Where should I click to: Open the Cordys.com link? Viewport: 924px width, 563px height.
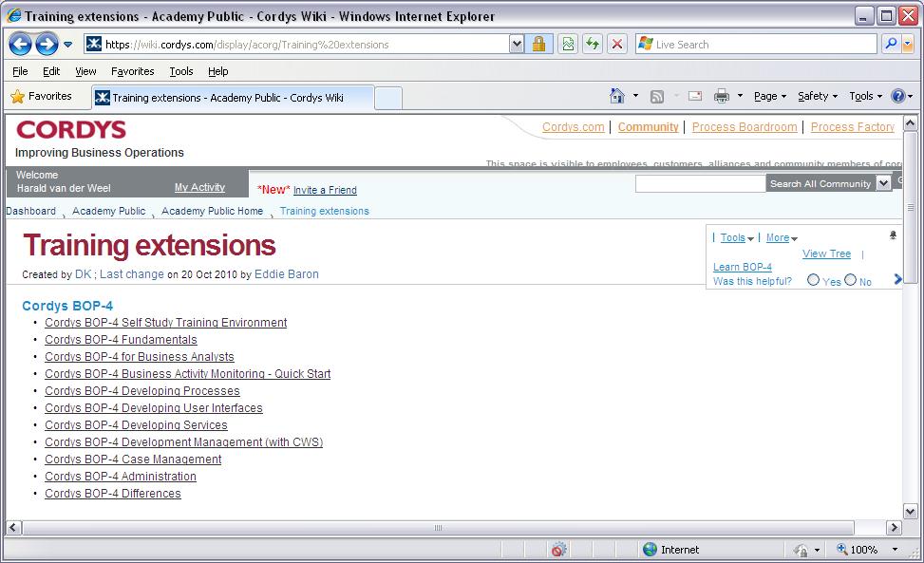573,127
